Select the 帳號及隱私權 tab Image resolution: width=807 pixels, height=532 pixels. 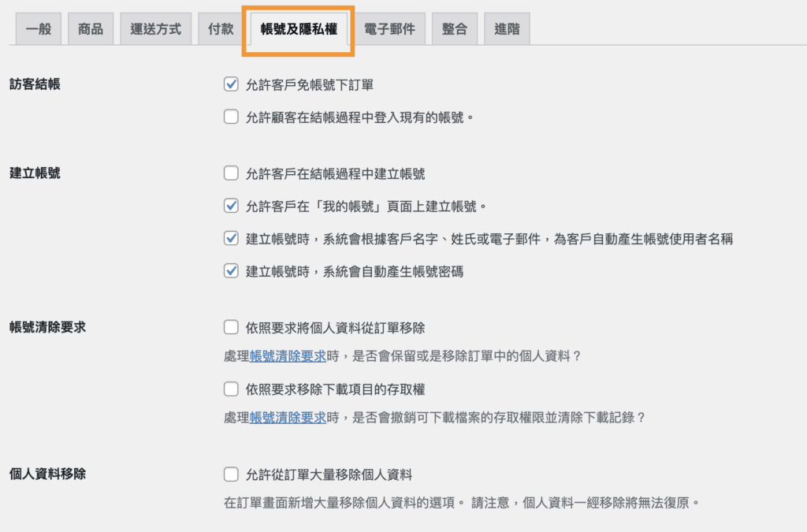298,28
